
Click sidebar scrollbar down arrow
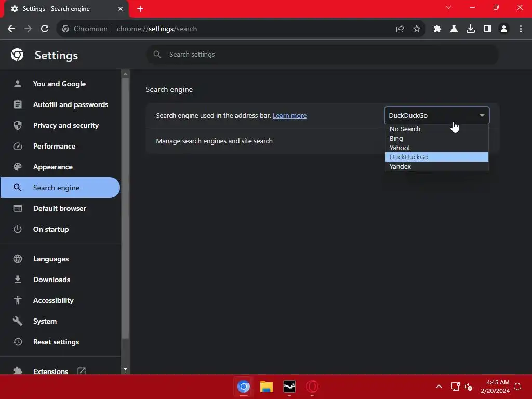(126, 369)
